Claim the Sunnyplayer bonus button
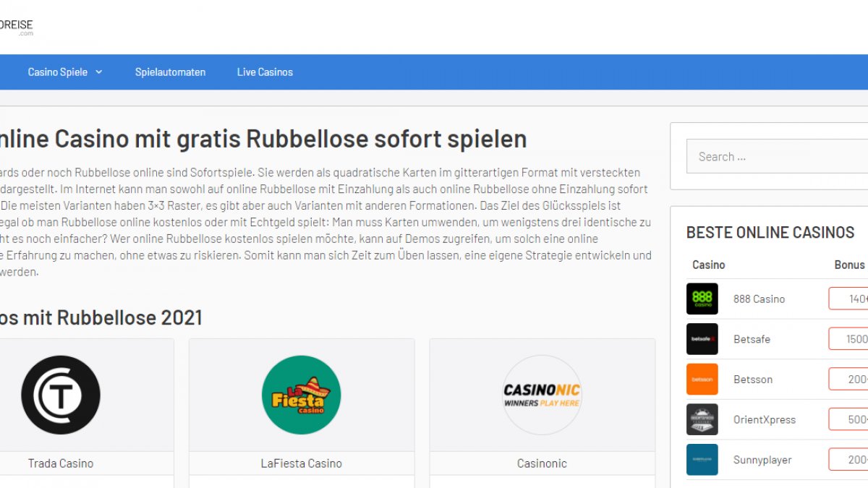This screenshot has width=868, height=488. (848, 460)
